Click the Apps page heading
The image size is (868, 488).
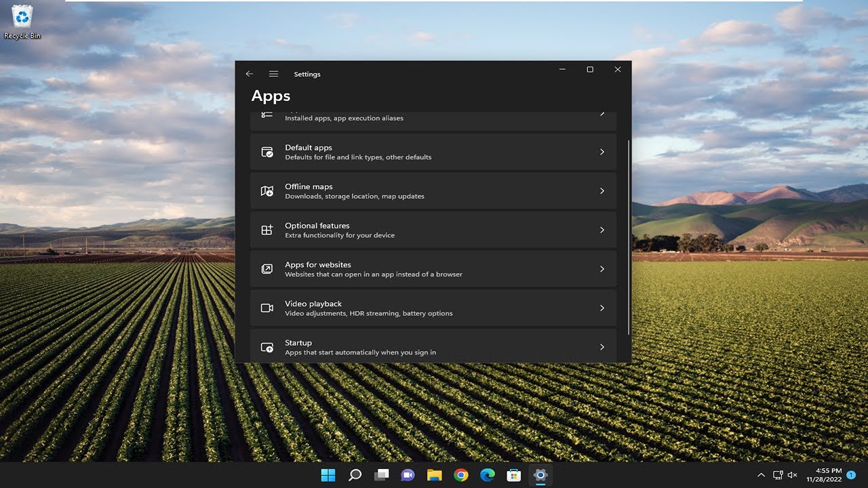click(271, 96)
